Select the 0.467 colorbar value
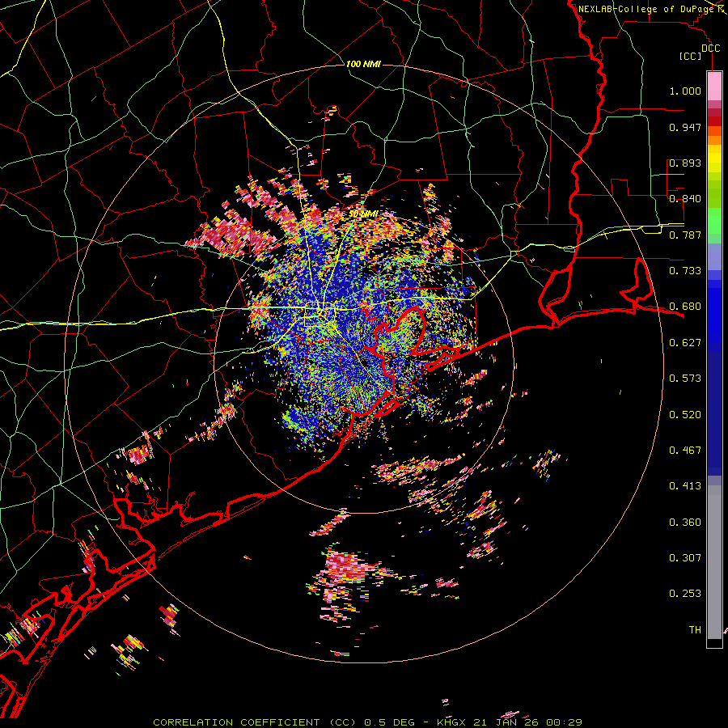 pyautogui.click(x=685, y=451)
